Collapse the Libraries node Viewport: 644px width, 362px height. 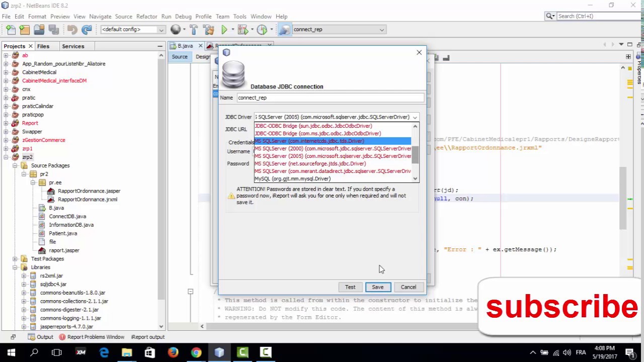[x=15, y=267]
